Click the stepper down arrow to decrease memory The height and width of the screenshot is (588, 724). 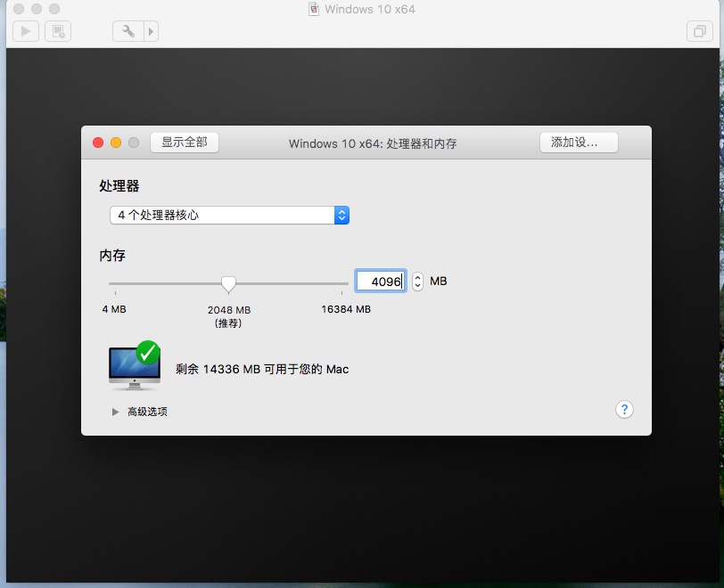pyautogui.click(x=416, y=285)
